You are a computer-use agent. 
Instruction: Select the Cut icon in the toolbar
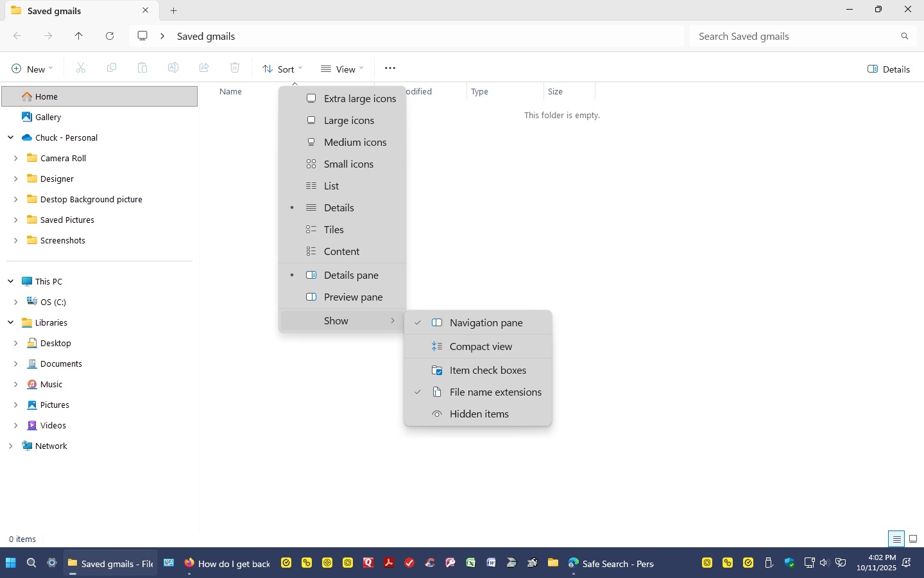tap(81, 67)
